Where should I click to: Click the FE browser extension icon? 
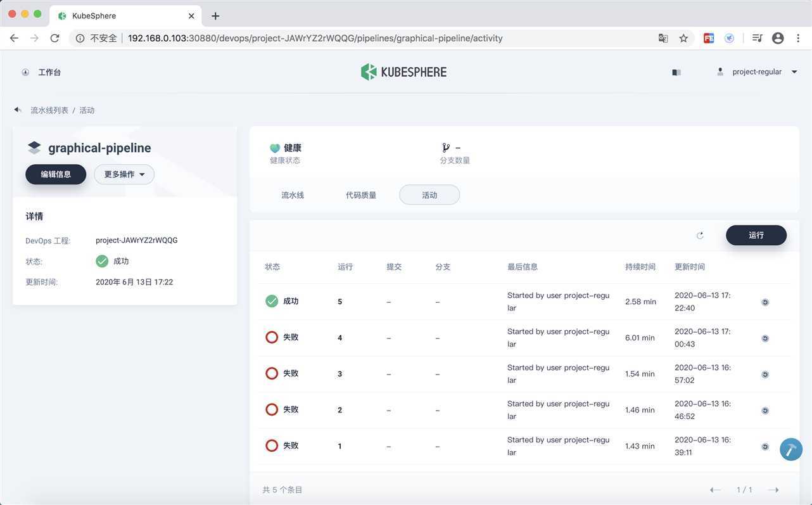(709, 38)
